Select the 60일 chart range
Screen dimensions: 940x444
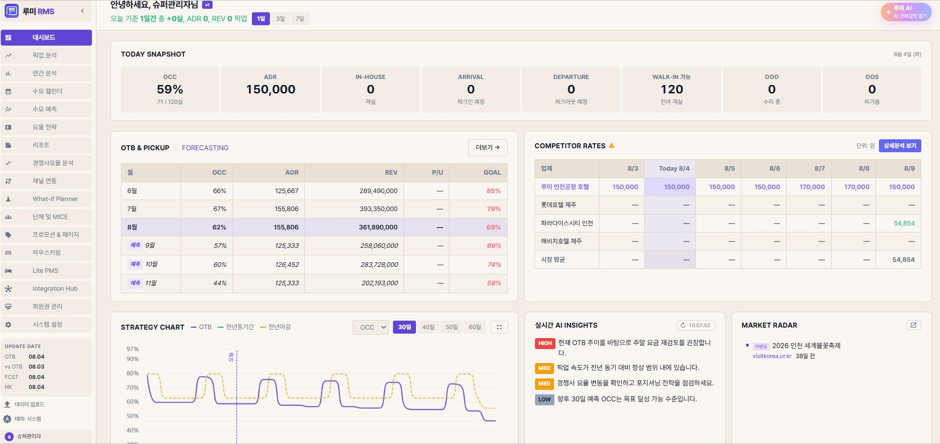pyautogui.click(x=474, y=327)
